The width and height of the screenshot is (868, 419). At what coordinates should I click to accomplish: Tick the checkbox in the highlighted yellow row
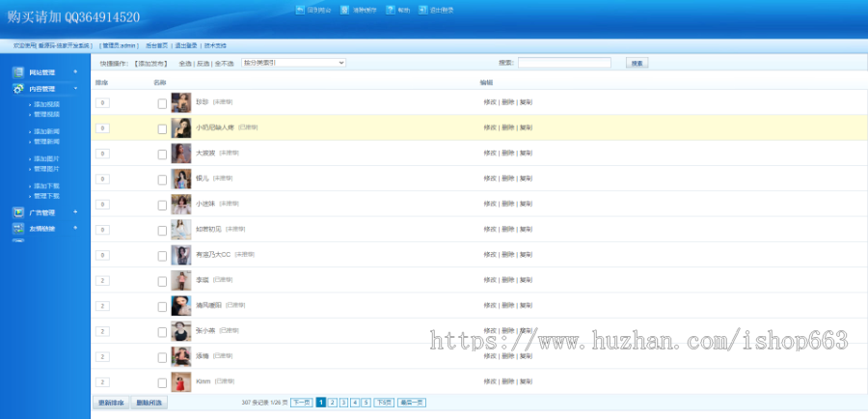[162, 129]
